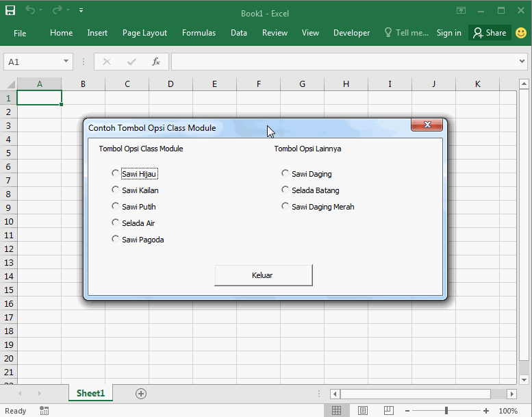
Task: Click vertical scrollbar up arrow
Action: pyautogui.click(x=524, y=84)
